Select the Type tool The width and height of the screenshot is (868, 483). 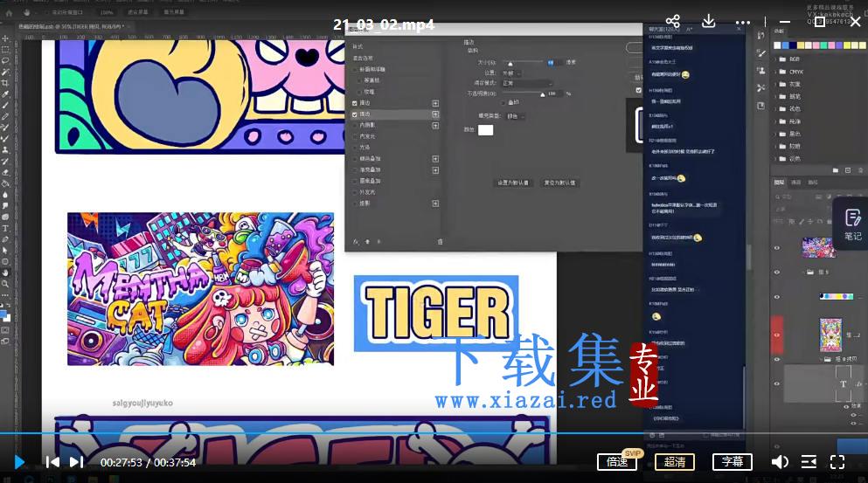pyautogui.click(x=5, y=228)
